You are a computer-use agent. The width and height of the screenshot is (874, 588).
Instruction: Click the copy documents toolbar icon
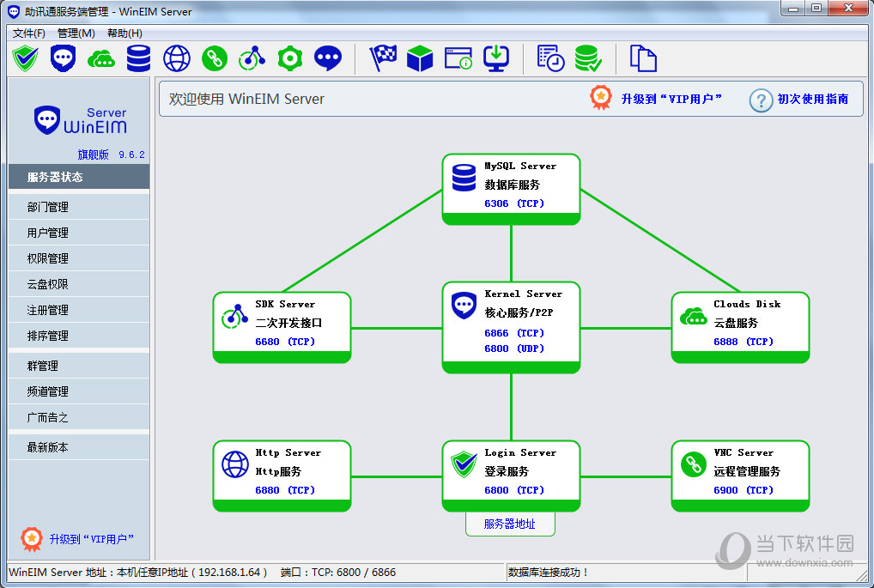coord(643,58)
